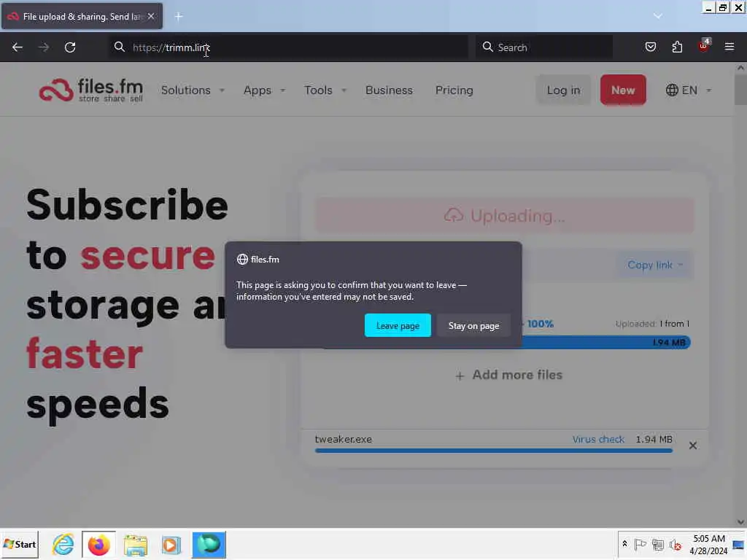Screen dimensions: 747x560
Task: Click the teal swirl app in taskbar
Action: [x=209, y=544]
